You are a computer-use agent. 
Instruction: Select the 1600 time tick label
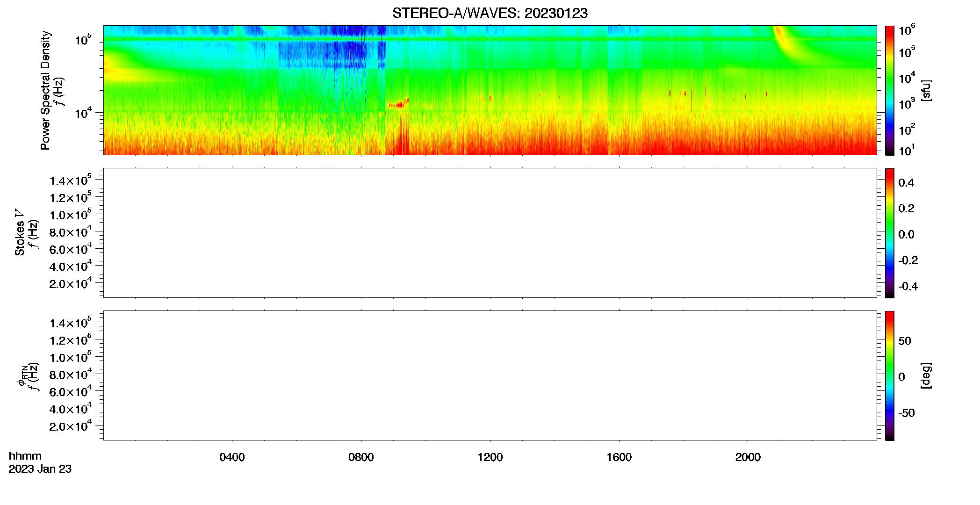[619, 457]
